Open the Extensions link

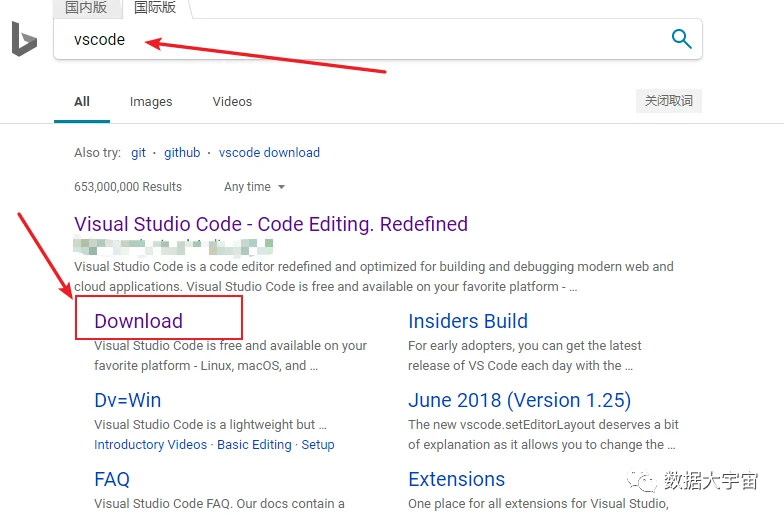(456, 479)
